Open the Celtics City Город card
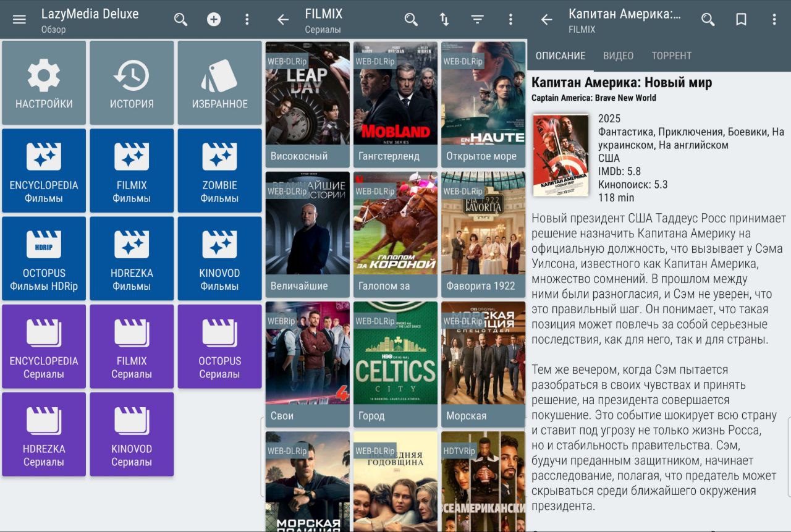The width and height of the screenshot is (791, 532). (395, 364)
